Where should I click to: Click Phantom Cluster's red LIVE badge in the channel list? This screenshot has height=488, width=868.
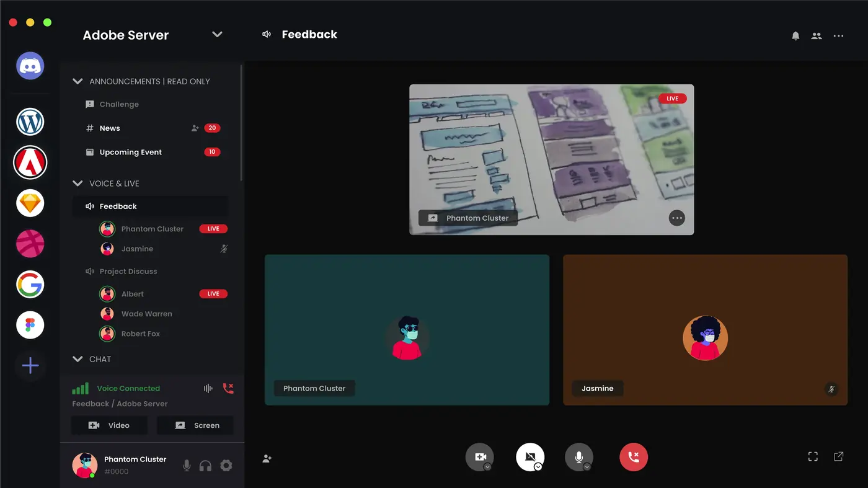[x=213, y=229]
